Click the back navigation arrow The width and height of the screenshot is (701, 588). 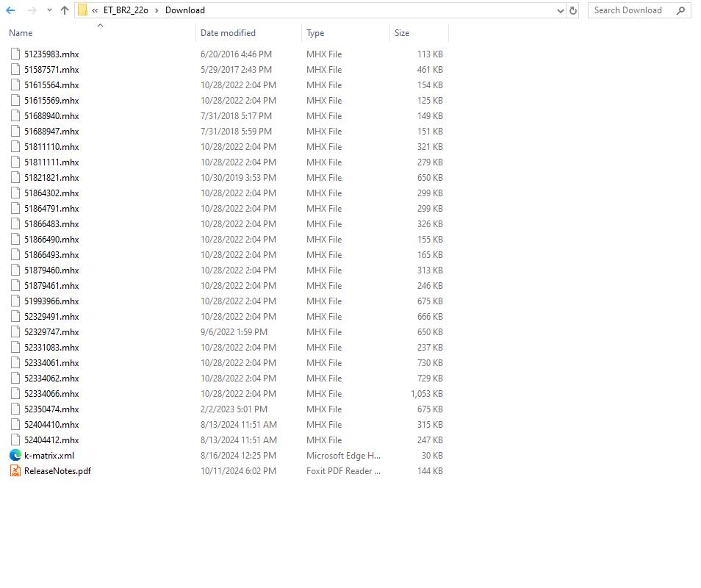point(11,10)
